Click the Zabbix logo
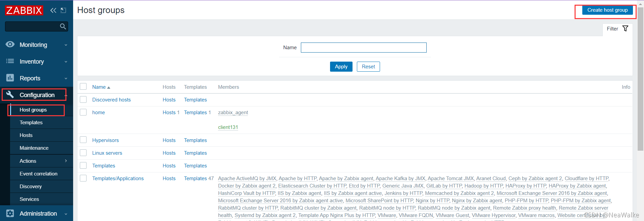 tap(24, 10)
